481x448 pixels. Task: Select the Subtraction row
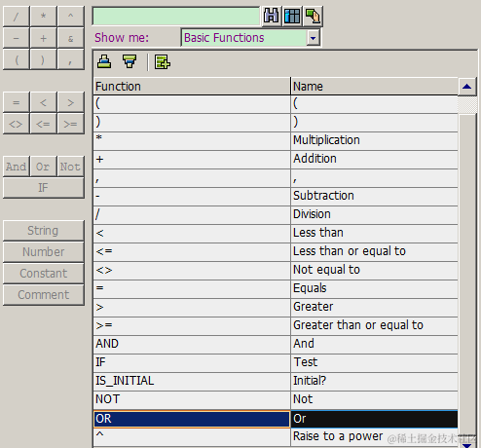coord(276,196)
